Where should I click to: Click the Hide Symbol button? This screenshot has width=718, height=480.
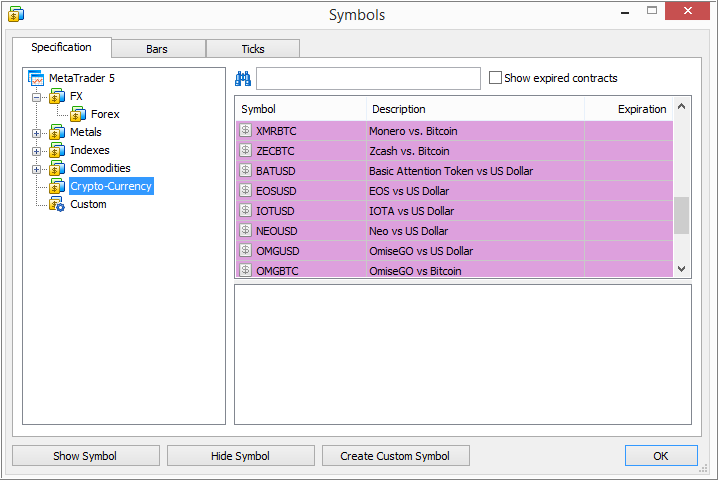click(240, 456)
